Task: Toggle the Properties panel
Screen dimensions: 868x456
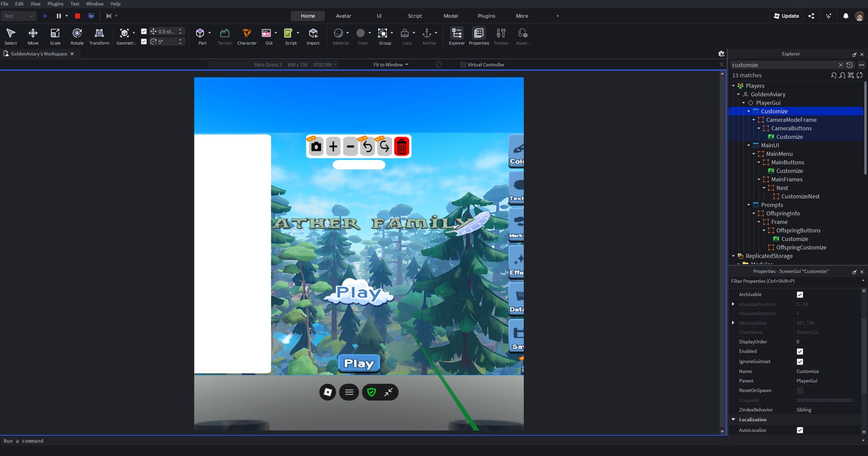Action: (x=479, y=36)
